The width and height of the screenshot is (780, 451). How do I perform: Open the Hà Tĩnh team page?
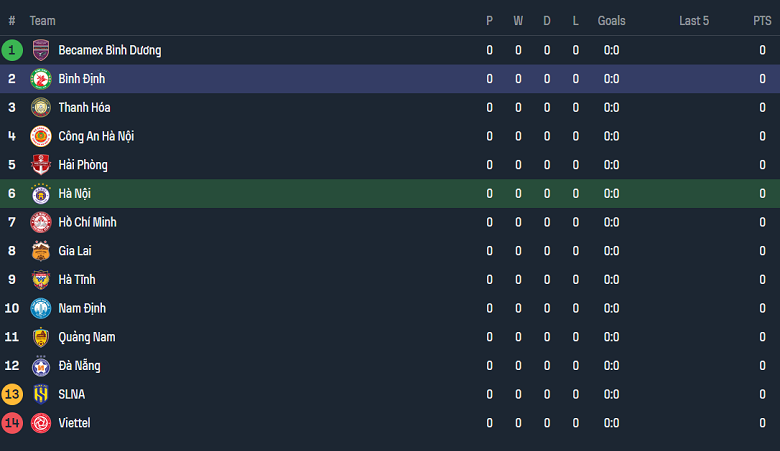coord(77,280)
